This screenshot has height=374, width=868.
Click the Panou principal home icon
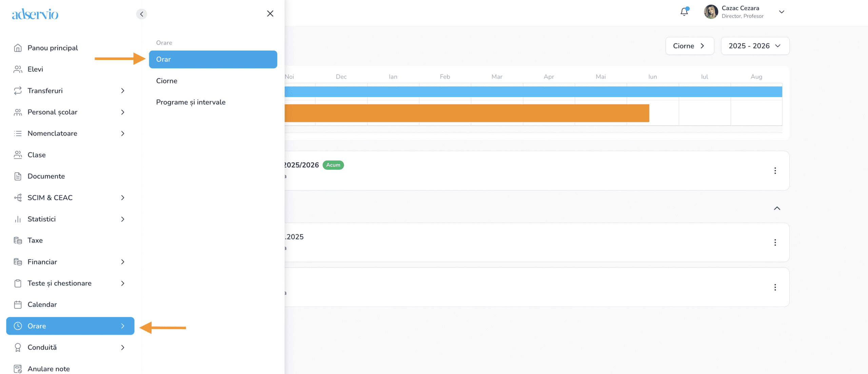pos(18,48)
